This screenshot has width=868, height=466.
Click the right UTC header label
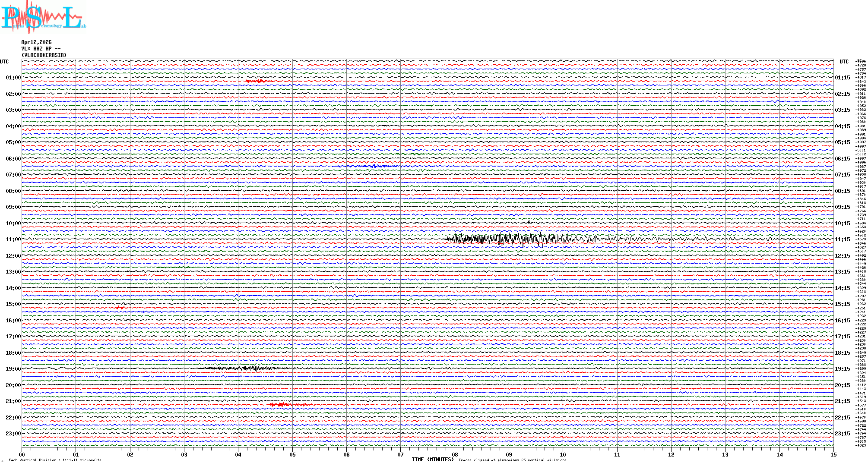(x=844, y=62)
